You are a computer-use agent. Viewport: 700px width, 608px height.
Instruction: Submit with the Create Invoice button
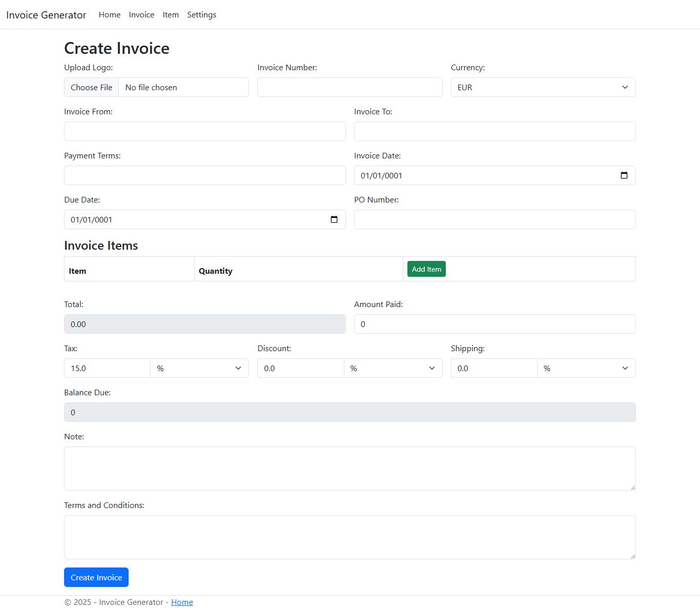(96, 577)
